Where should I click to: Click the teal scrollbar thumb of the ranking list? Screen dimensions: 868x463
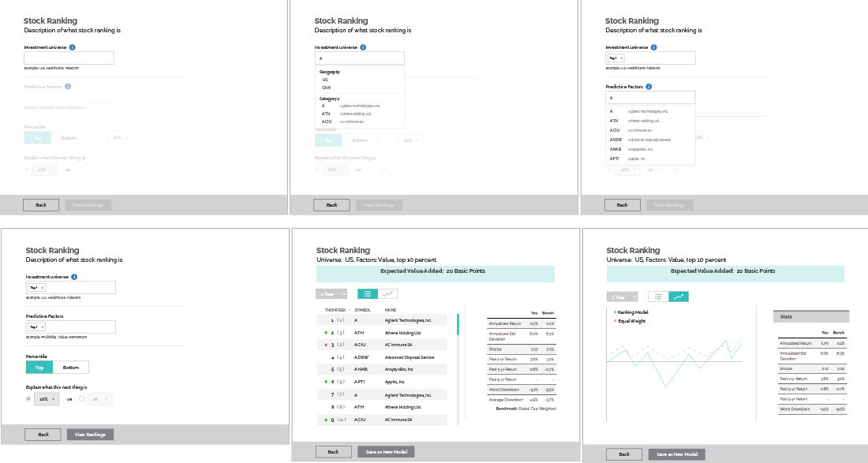[x=458, y=323]
